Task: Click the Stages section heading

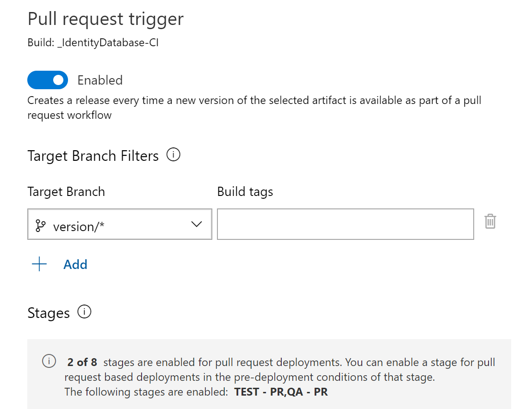Action: click(49, 313)
